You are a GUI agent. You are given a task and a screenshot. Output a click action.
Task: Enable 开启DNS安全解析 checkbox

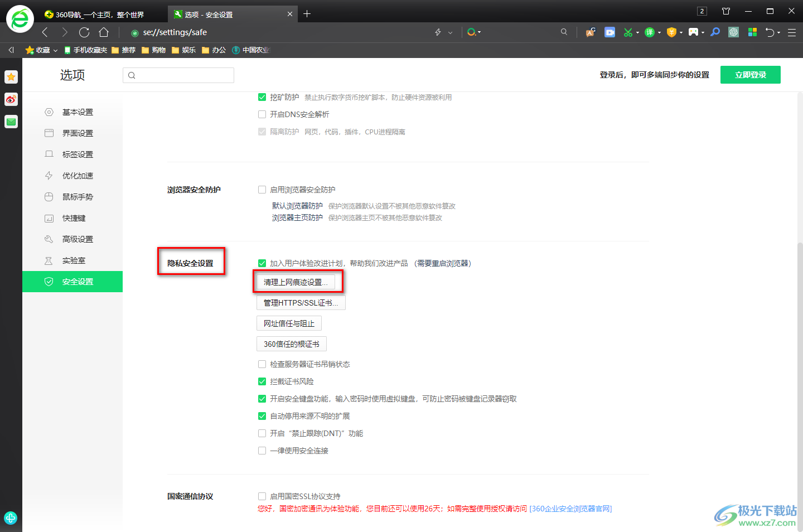[x=262, y=114]
